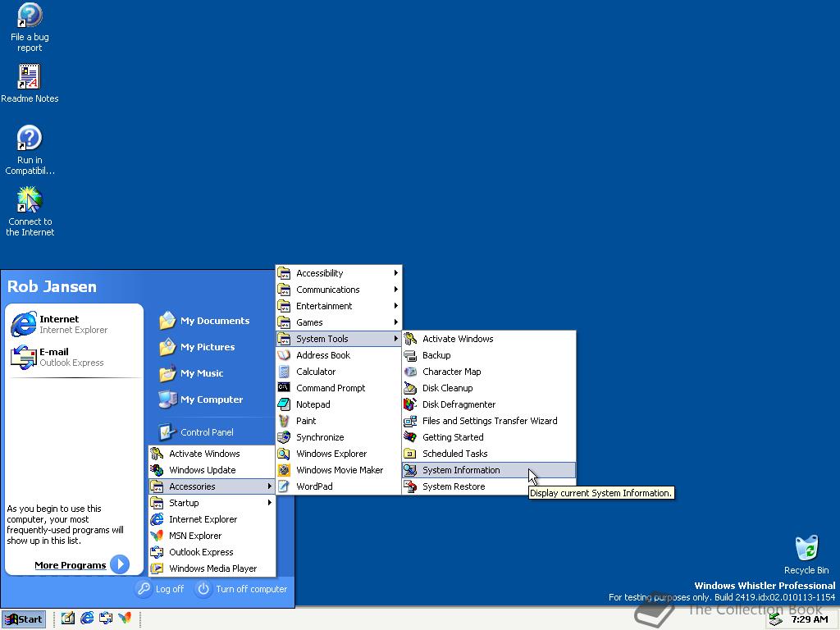Click the System Restore icon
The image size is (840, 630).
410,486
